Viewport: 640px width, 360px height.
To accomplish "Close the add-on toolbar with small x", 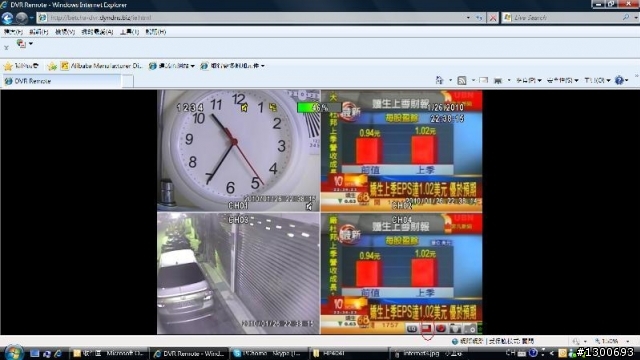I will [6, 48].
